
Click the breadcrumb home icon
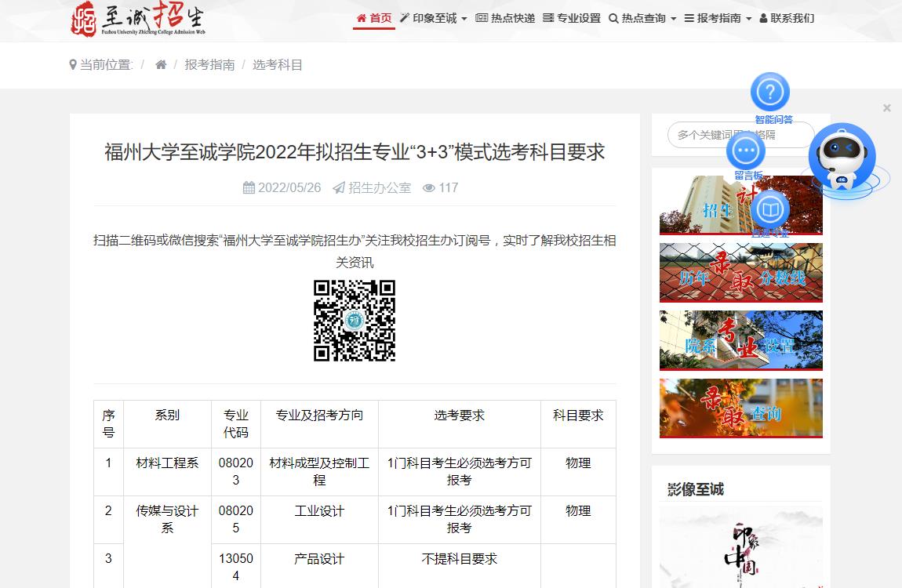(161, 65)
